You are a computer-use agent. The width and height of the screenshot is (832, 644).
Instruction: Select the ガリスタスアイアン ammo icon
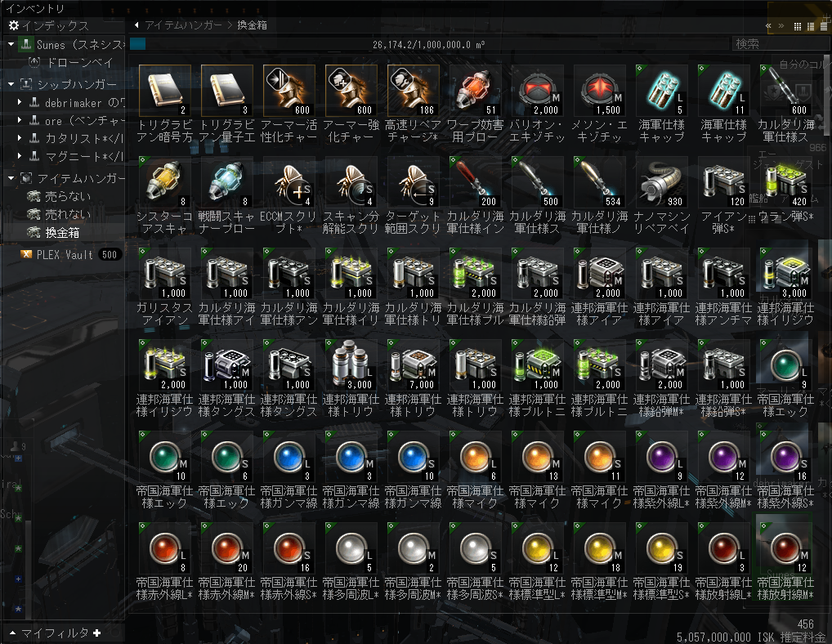point(165,274)
